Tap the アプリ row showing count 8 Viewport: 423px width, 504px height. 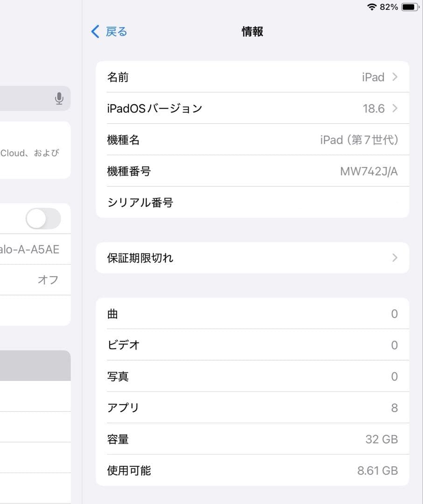click(252, 407)
